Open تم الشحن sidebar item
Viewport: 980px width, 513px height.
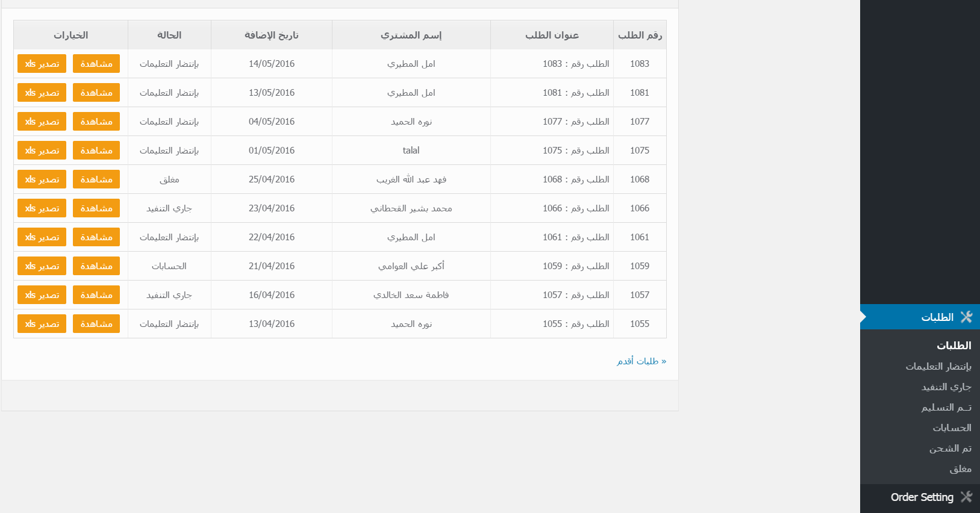(950, 449)
